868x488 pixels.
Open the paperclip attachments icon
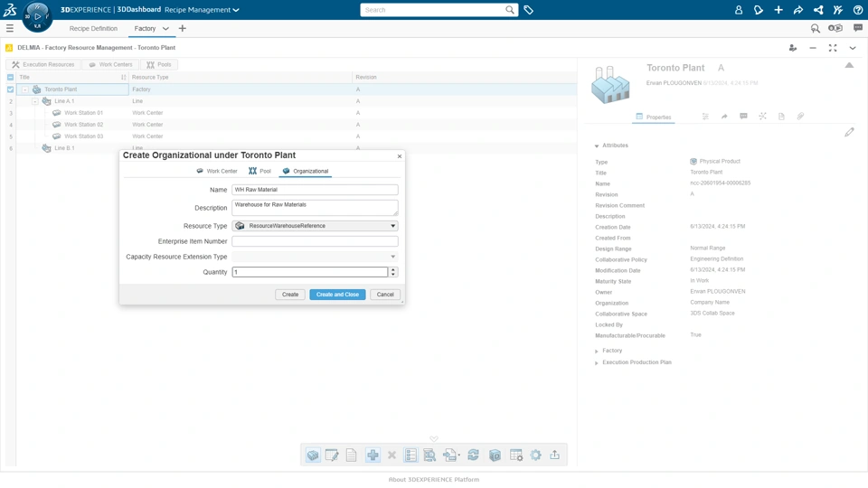click(800, 117)
